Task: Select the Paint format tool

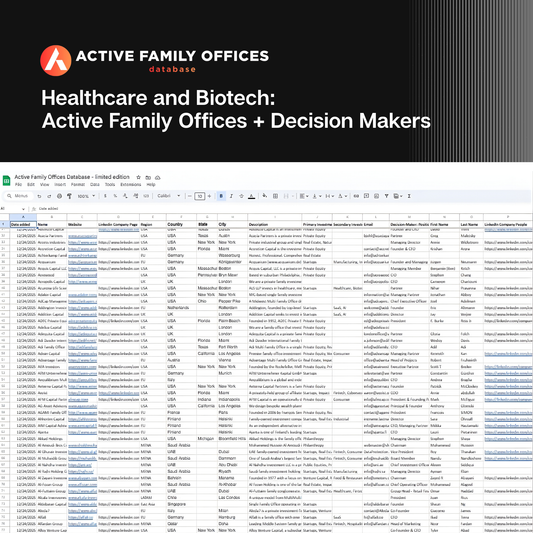Action: (x=69, y=196)
